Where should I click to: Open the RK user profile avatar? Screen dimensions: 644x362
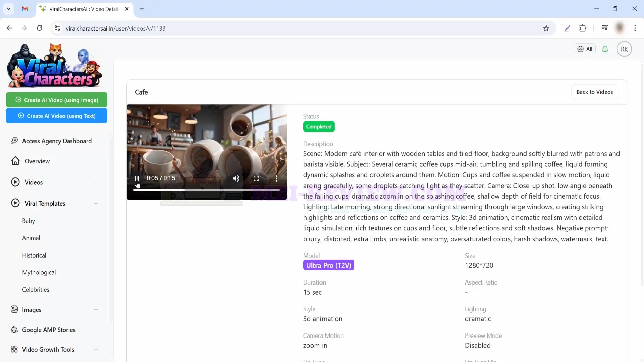624,49
